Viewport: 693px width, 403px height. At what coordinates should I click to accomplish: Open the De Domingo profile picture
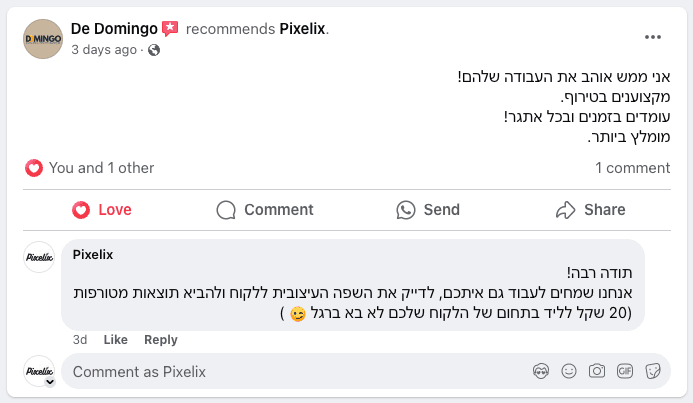[x=43, y=39]
